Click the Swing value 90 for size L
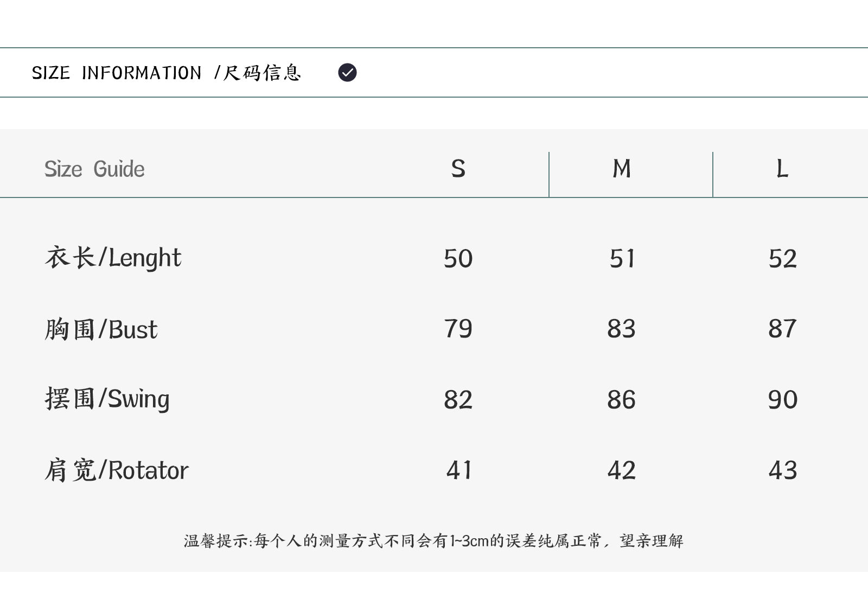Image resolution: width=868 pixels, height=593 pixels. click(x=782, y=400)
